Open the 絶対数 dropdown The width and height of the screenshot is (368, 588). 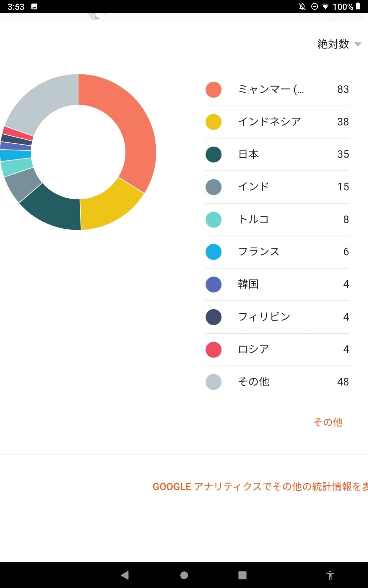[x=333, y=44]
